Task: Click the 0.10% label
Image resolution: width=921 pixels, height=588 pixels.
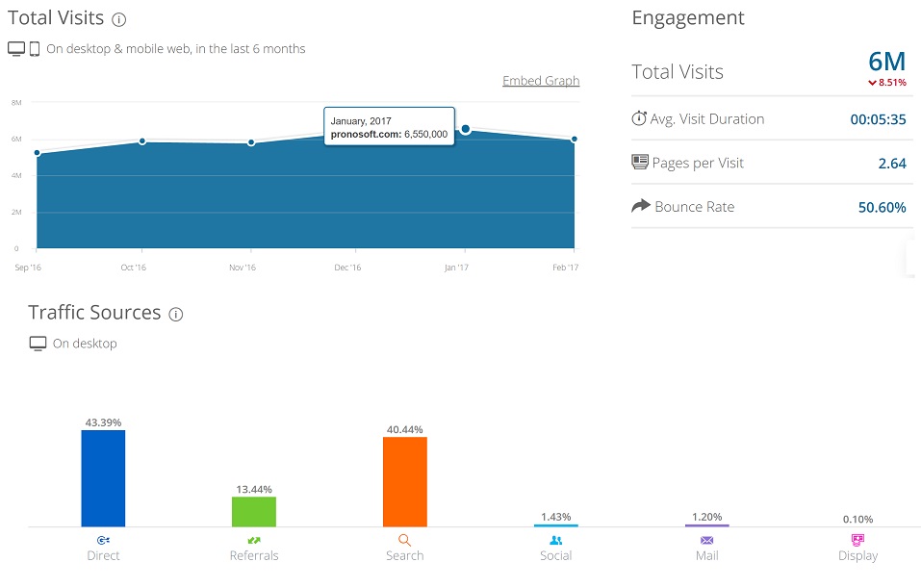Action: click(x=857, y=519)
